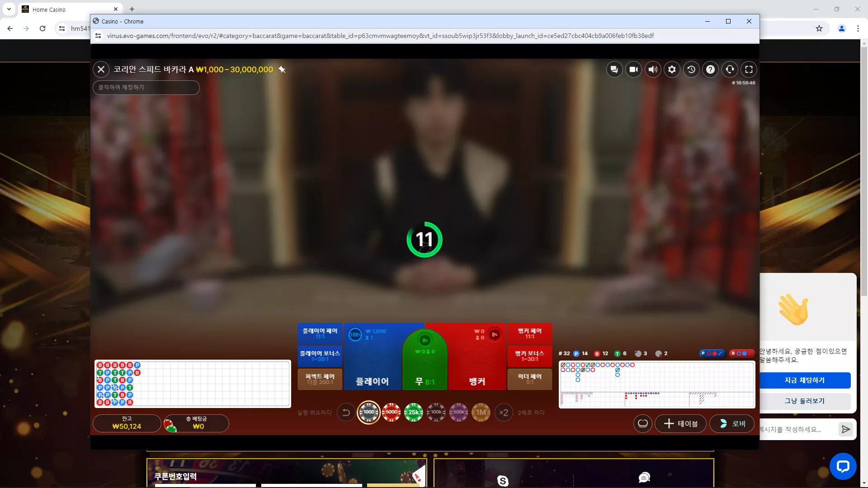Undo the last bet

click(x=346, y=413)
